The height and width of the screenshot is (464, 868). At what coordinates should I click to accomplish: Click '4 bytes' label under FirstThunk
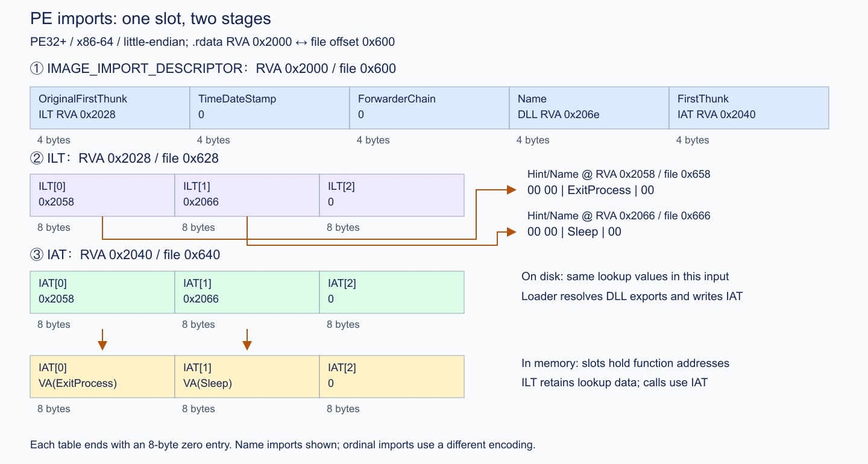(693, 140)
